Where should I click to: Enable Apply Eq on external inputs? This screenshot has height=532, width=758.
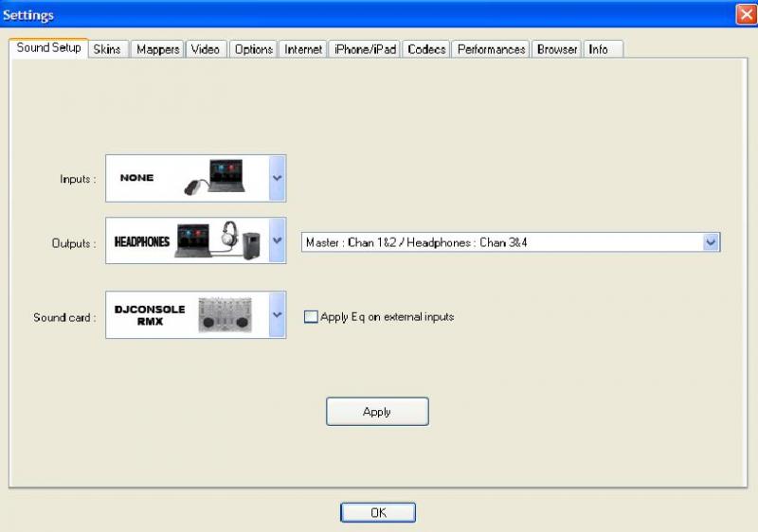(x=311, y=317)
